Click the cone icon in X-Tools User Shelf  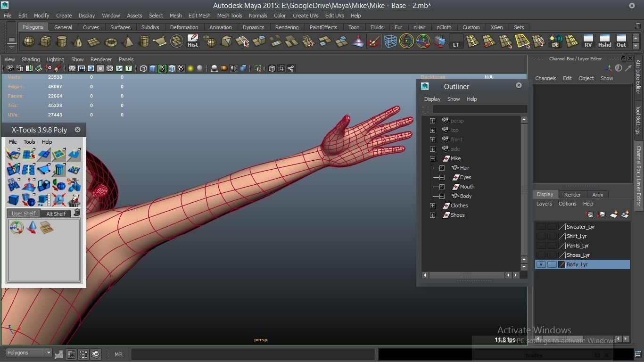32,228
